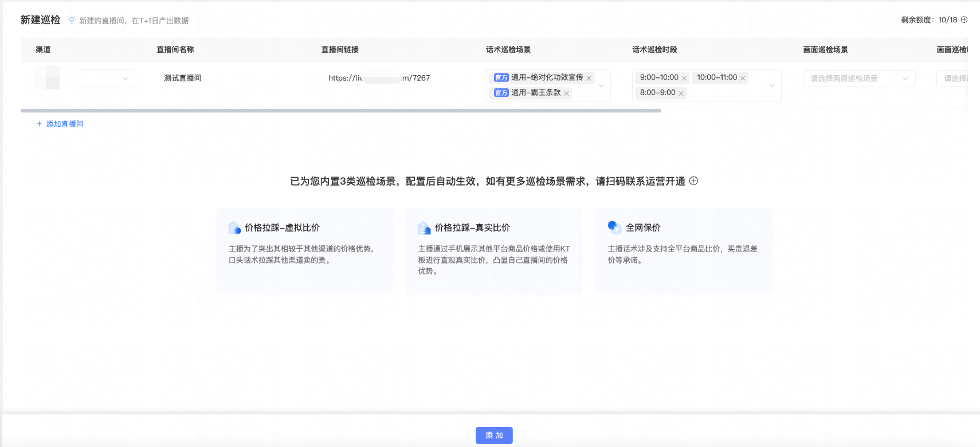
Task: Click the horizontal table scrollbar
Action: click(341, 111)
